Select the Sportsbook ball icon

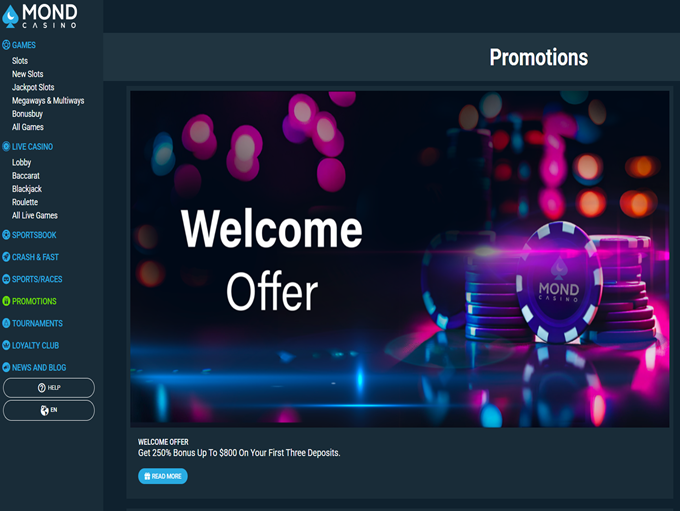pos(6,235)
